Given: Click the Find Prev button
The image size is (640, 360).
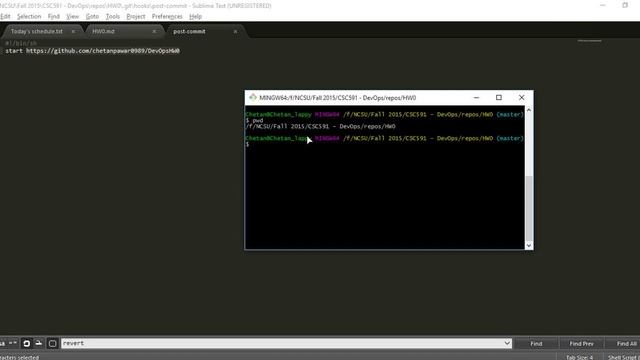Looking at the screenshot, I should pos(581,344).
